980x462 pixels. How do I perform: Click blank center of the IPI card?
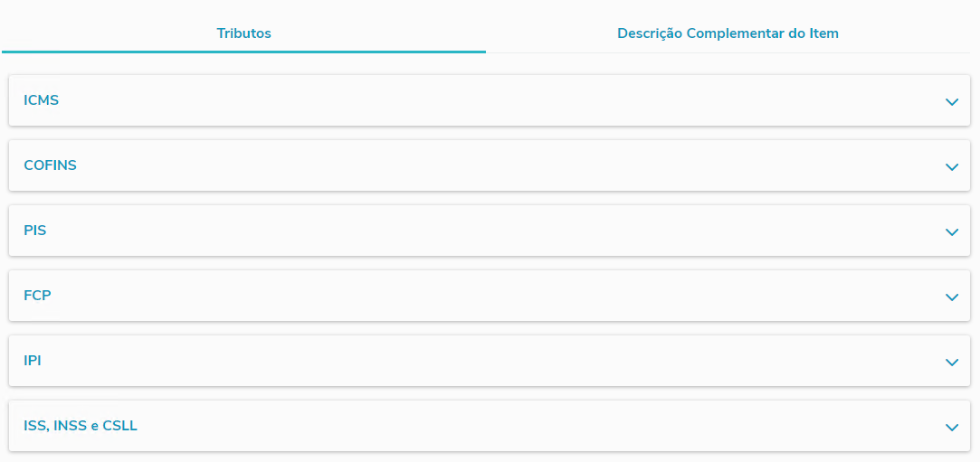(x=489, y=361)
